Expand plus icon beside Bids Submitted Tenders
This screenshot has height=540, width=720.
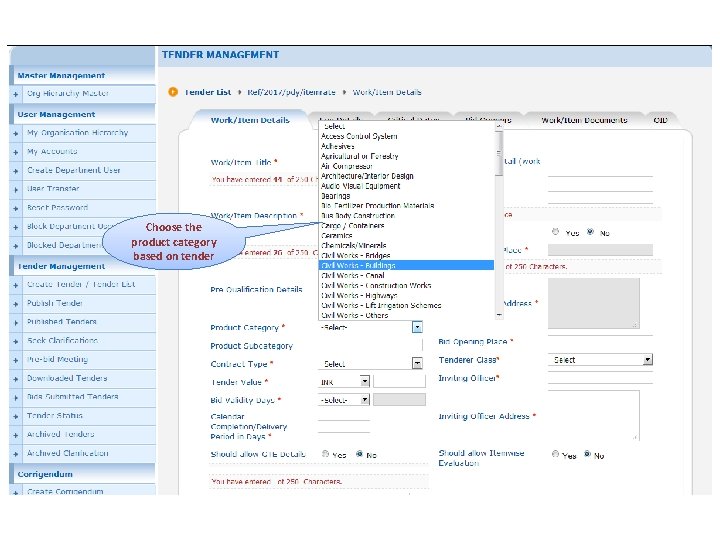click(x=16, y=398)
